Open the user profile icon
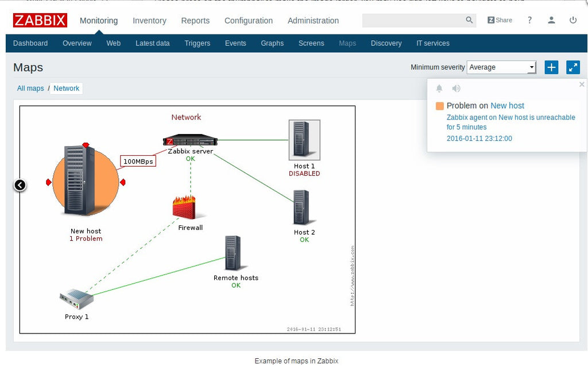 pyautogui.click(x=551, y=20)
